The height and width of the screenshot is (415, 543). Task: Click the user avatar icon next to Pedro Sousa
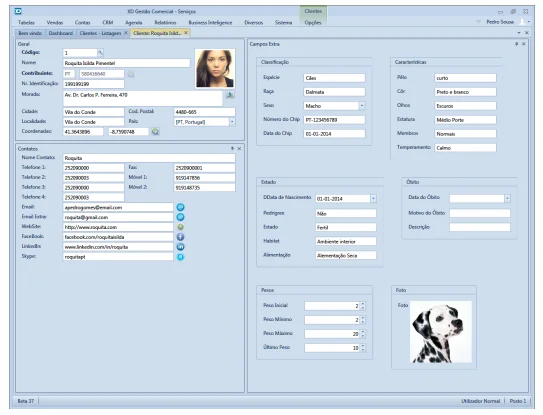point(522,22)
